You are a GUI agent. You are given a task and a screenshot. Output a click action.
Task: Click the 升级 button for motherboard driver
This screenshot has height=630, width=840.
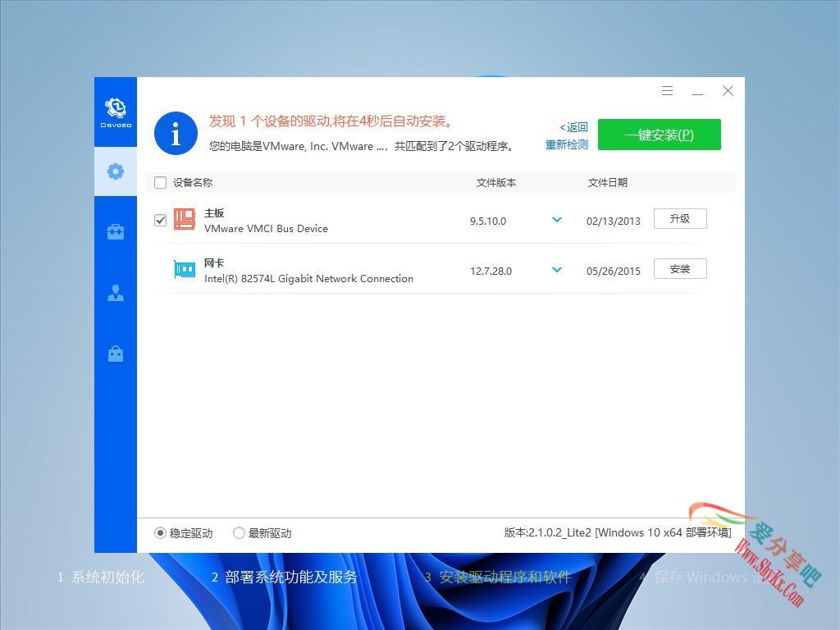pos(680,218)
